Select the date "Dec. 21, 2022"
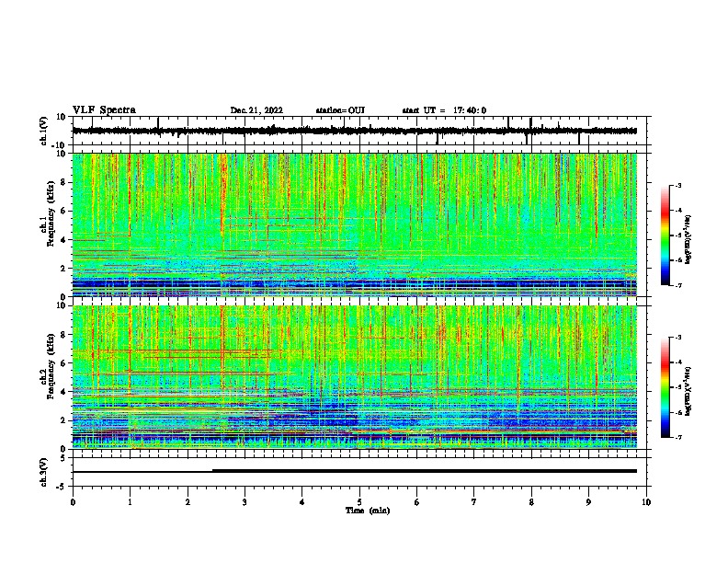This screenshot has width=728, height=563. coord(256,110)
